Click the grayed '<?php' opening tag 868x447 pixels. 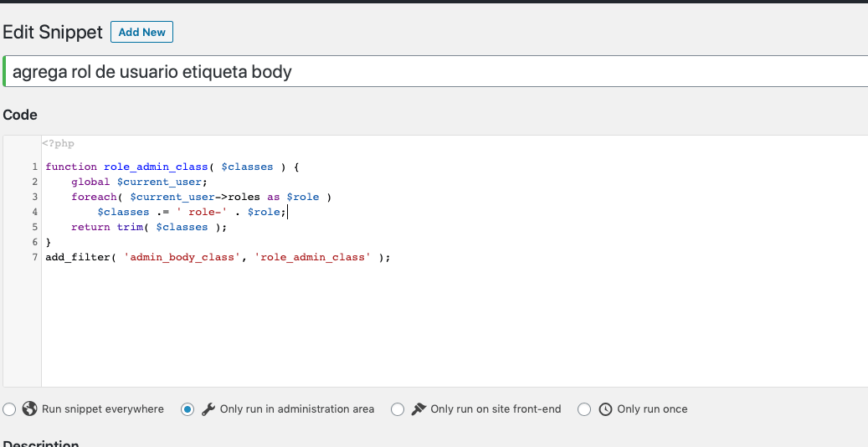[58, 143]
